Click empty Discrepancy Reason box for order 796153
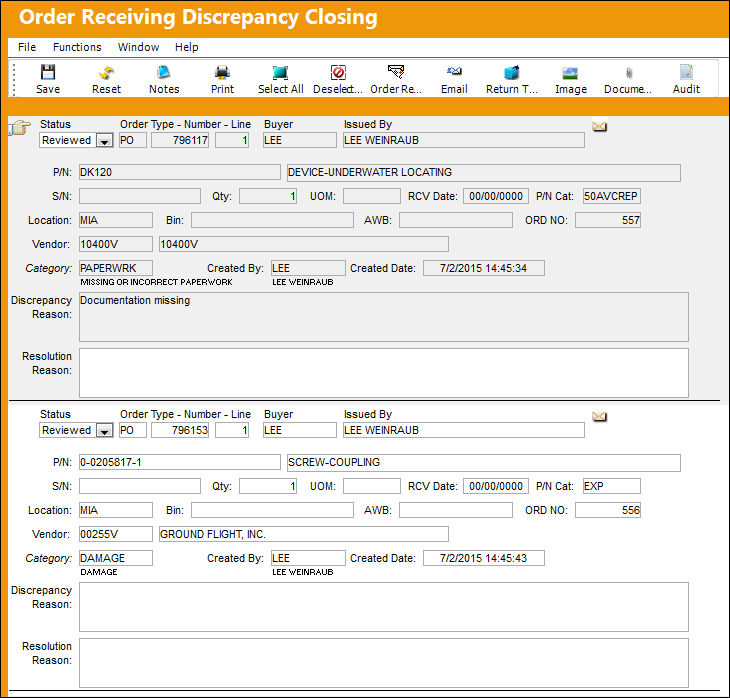The width and height of the screenshot is (730, 698). click(x=384, y=607)
